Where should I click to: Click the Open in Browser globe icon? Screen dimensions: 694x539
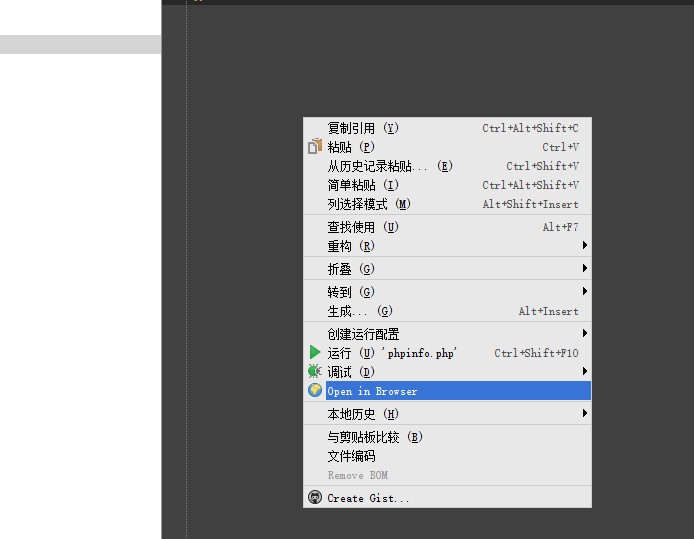(315, 390)
